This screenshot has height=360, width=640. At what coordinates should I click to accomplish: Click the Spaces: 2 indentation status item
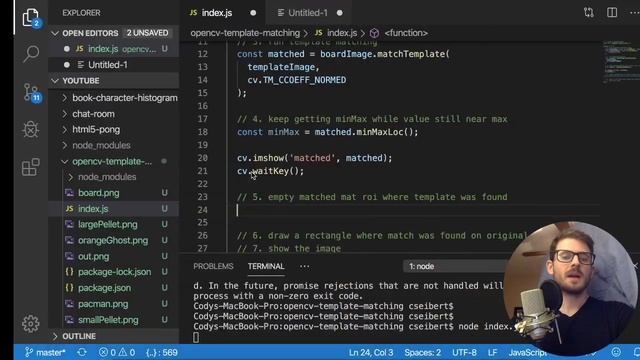click(422, 352)
